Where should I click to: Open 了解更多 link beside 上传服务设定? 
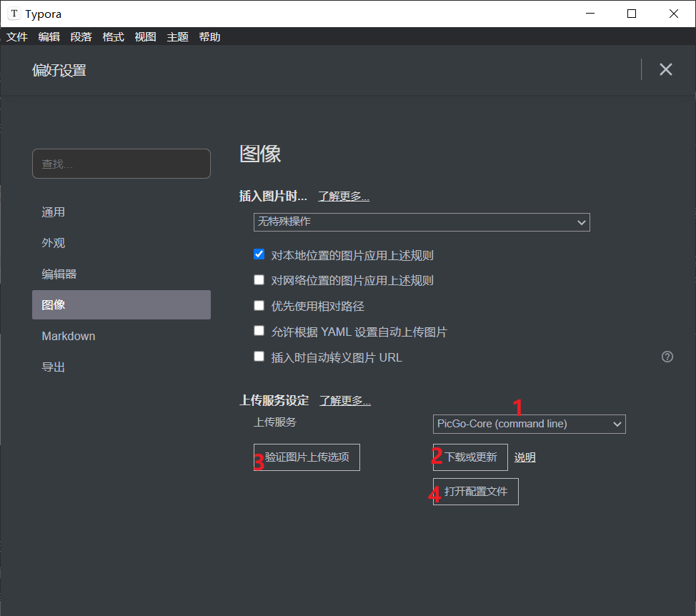(345, 401)
